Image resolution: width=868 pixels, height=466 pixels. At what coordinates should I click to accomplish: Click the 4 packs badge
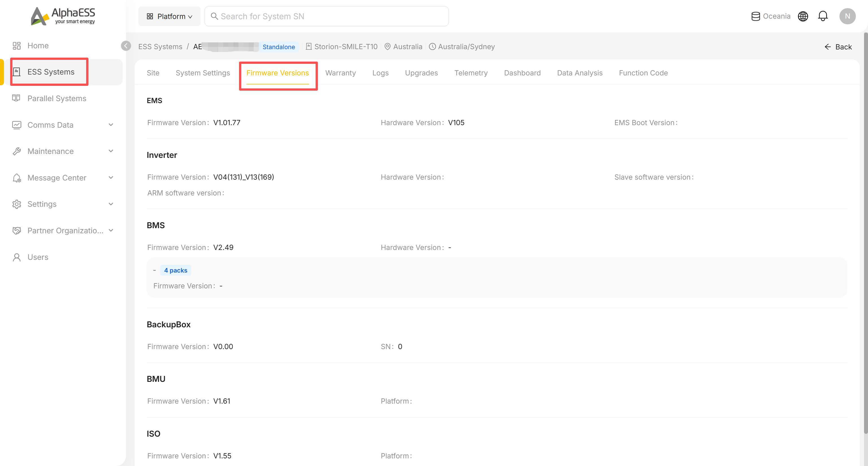[x=175, y=270]
